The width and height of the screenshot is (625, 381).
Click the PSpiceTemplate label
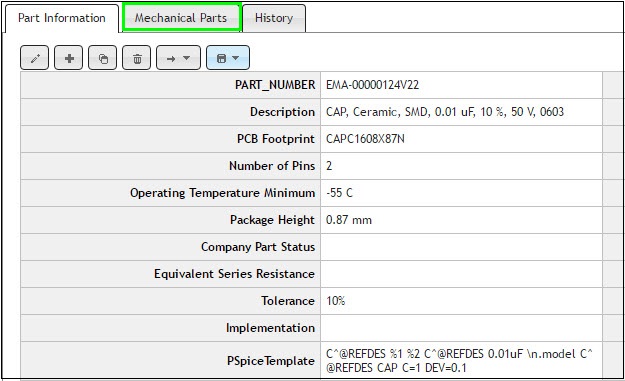pyautogui.click(x=271, y=361)
